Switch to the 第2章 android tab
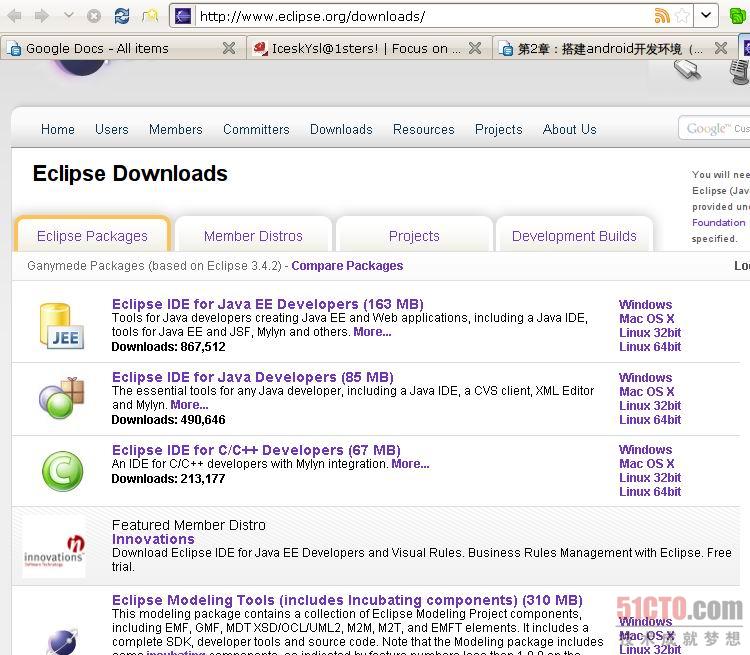Viewport: 750px width, 655px height. click(x=615, y=48)
